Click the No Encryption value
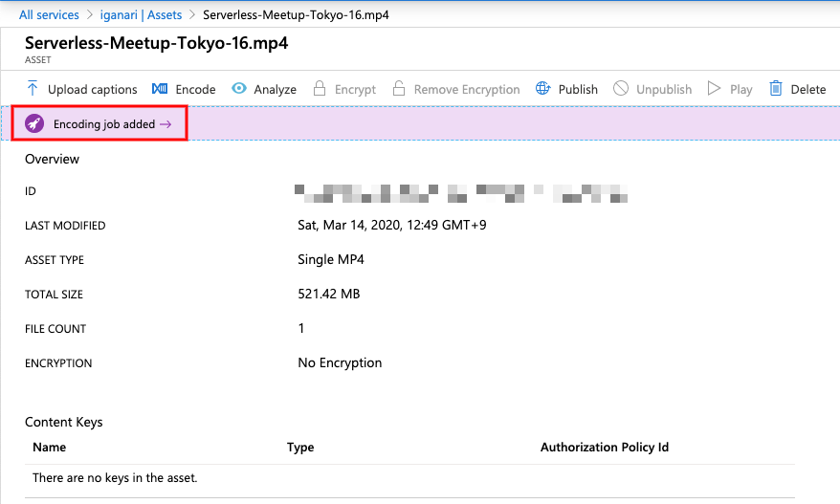The width and height of the screenshot is (840, 504). tap(340, 363)
